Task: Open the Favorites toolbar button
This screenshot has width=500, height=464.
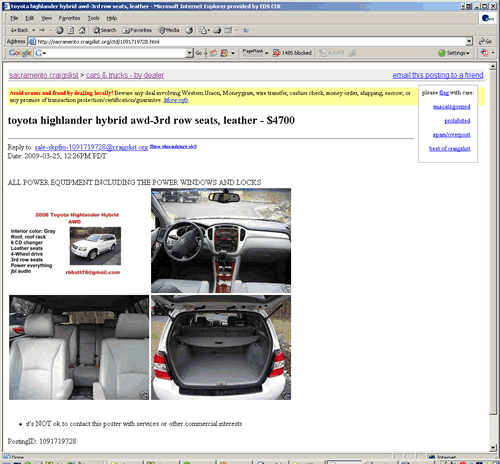Action: pos(137,30)
